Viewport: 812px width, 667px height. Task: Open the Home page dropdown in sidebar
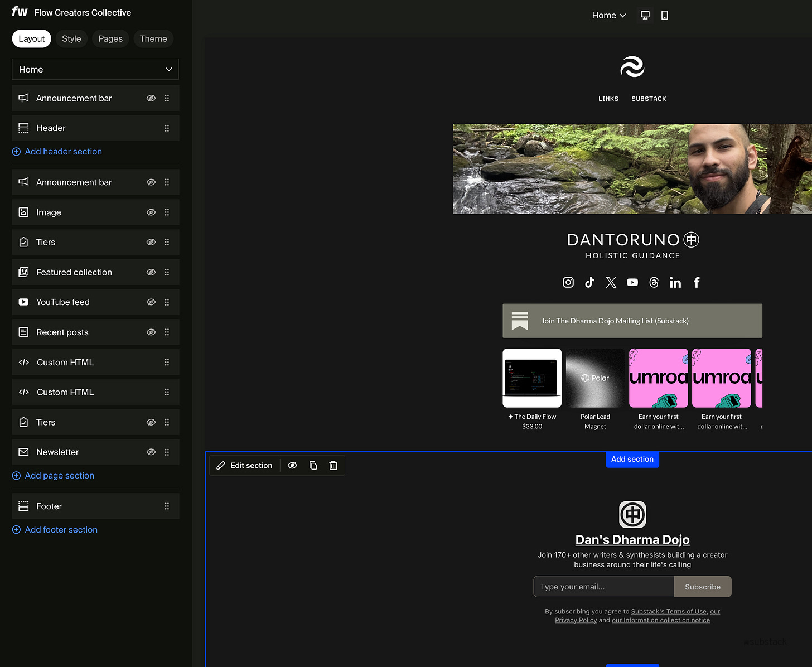point(95,69)
